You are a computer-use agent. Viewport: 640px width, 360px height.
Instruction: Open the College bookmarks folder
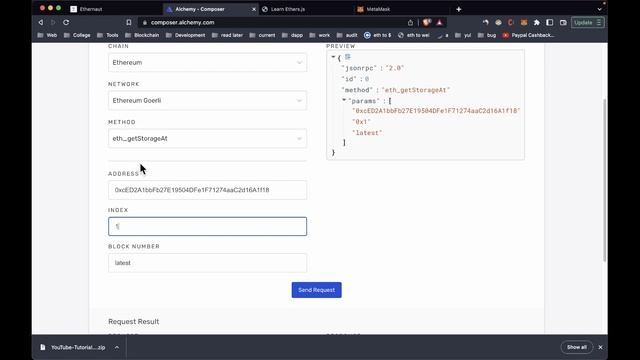(x=77, y=35)
